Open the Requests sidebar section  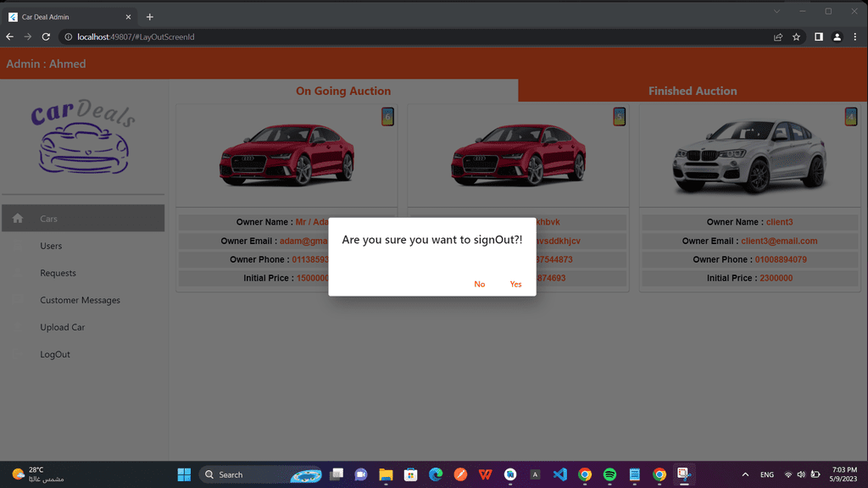point(83,273)
